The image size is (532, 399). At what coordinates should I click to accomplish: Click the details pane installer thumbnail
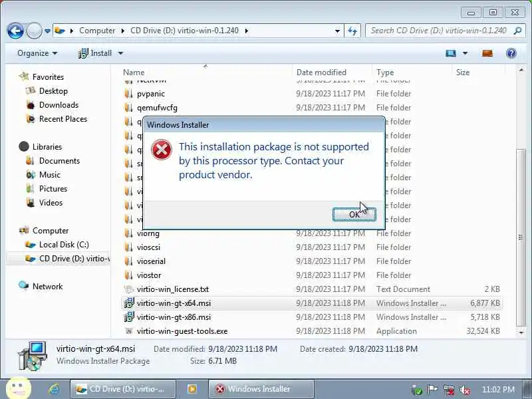pos(32,356)
